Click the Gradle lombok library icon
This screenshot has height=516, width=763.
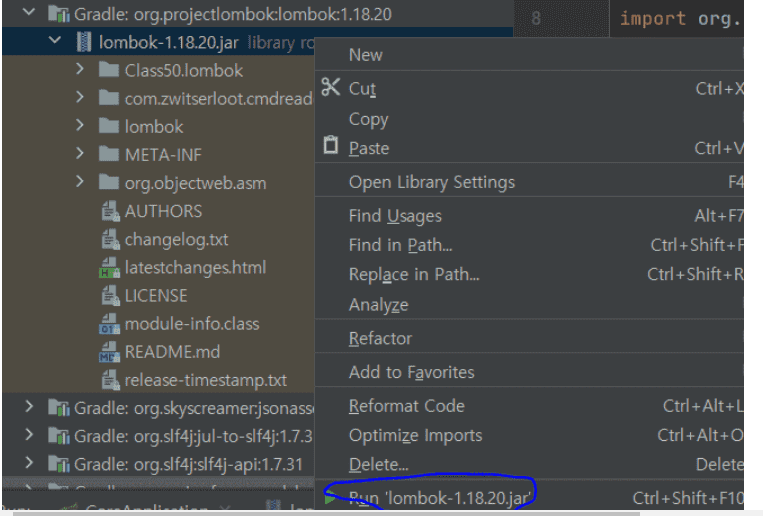click(x=59, y=14)
